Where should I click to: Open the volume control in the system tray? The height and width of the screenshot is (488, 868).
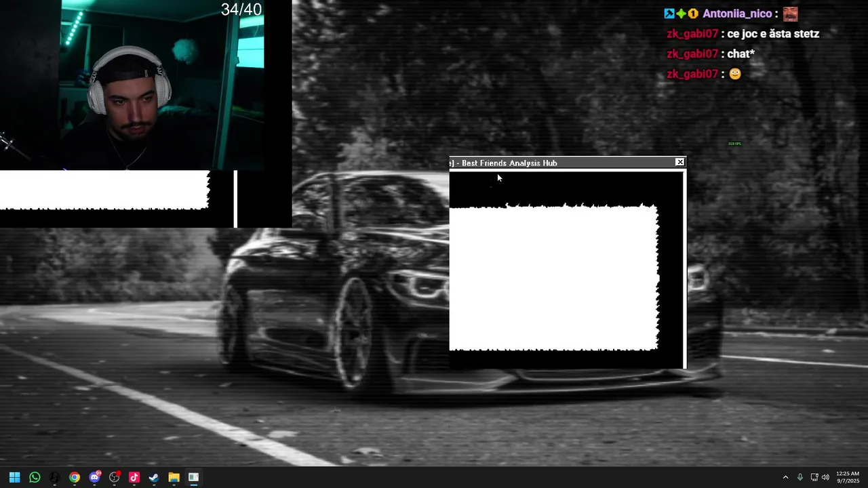click(x=825, y=477)
